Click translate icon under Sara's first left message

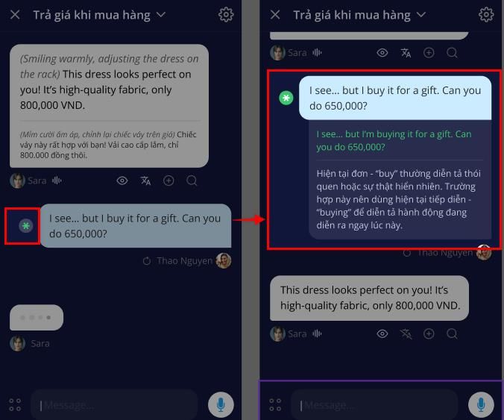point(145,181)
